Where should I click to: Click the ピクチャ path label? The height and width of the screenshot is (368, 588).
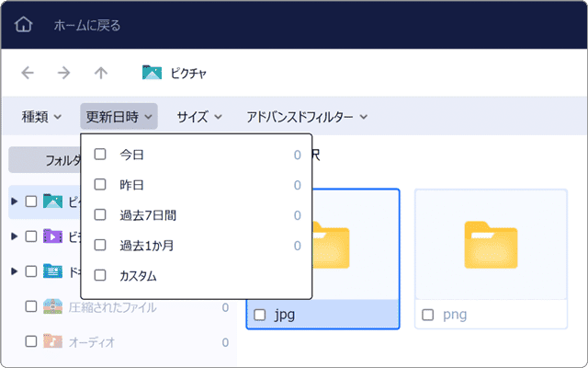click(188, 73)
